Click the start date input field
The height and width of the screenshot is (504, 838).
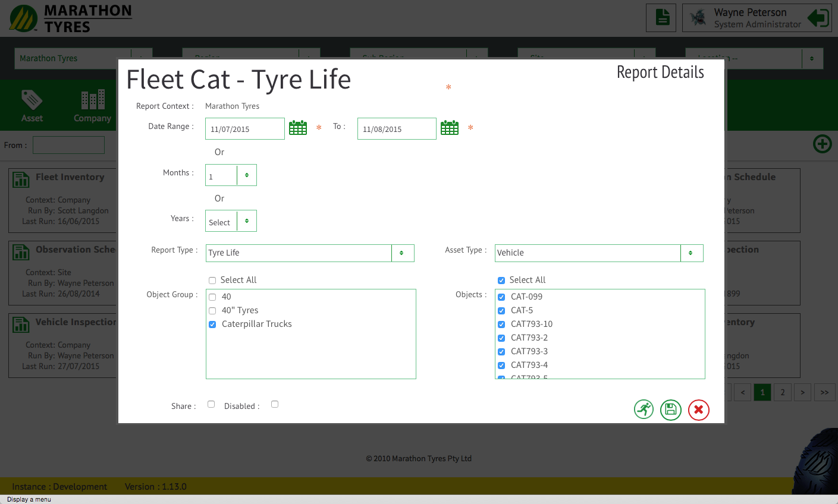point(244,129)
